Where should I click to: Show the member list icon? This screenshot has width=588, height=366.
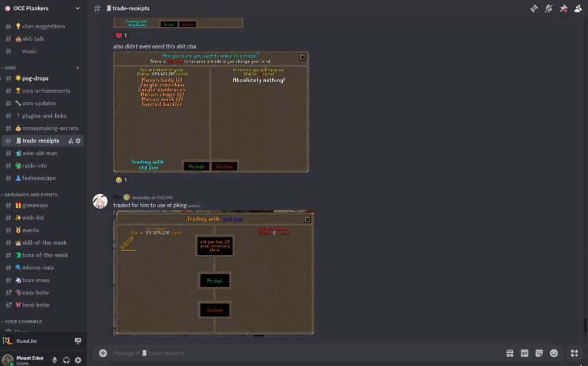coord(578,8)
